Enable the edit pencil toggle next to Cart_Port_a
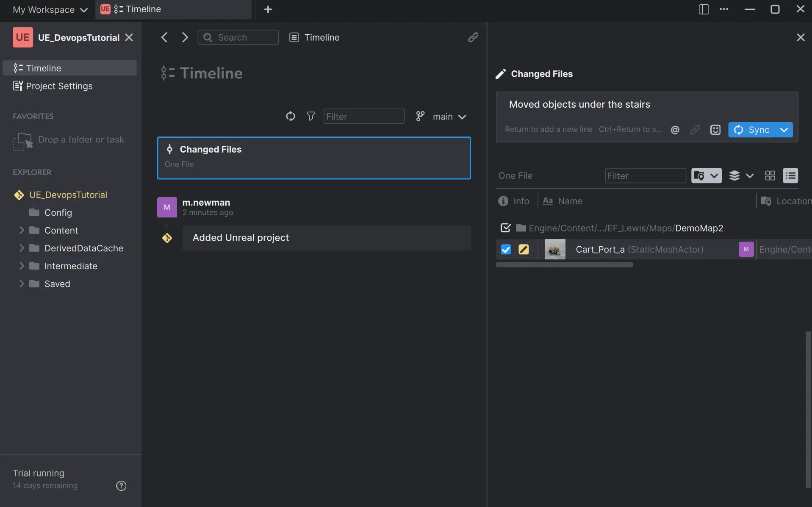Image resolution: width=812 pixels, height=507 pixels. [524, 249]
